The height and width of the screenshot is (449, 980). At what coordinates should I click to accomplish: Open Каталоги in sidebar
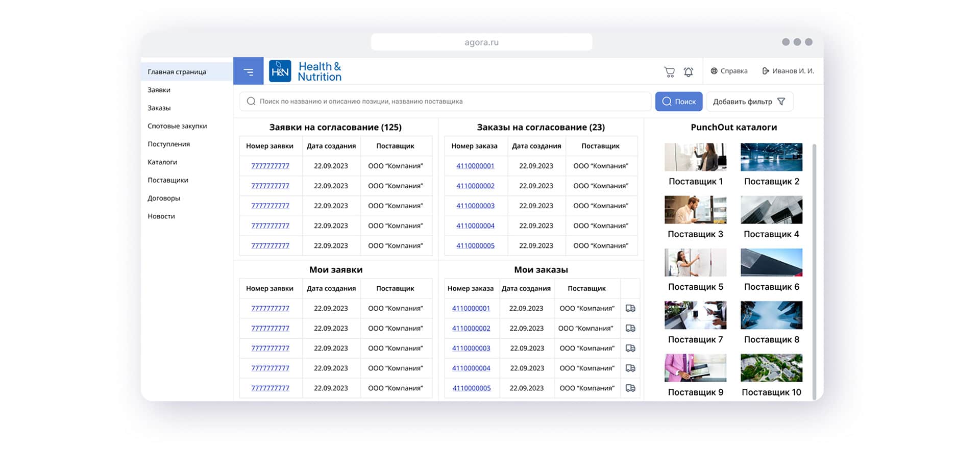pos(162,162)
